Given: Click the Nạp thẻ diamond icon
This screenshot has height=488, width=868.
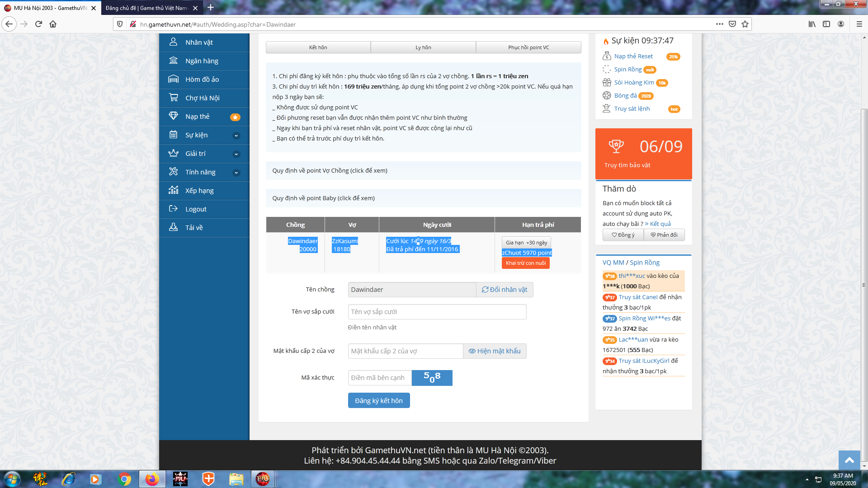Looking at the screenshot, I should coord(173,116).
